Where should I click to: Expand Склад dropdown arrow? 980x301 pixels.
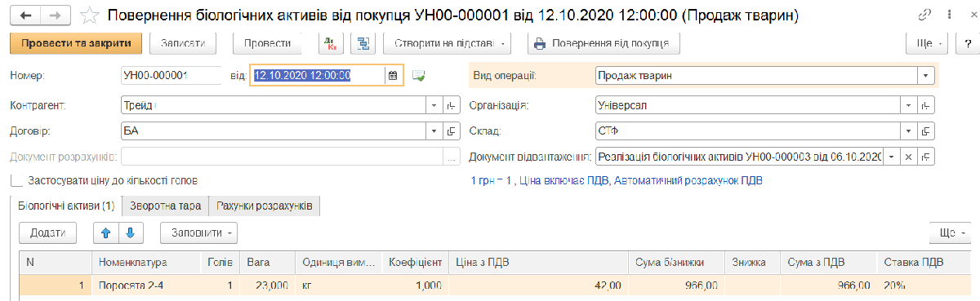pyautogui.click(x=908, y=131)
